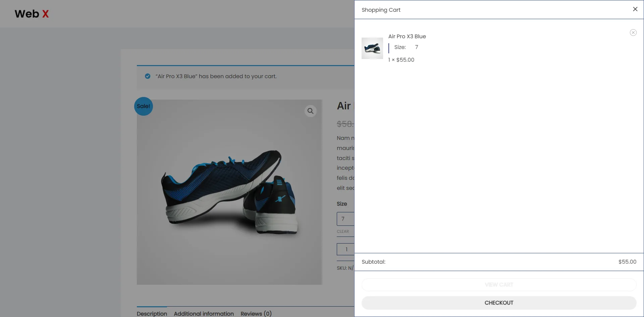Image resolution: width=644 pixels, height=317 pixels.
Task: Switch to the Description tab
Action: click(x=152, y=313)
